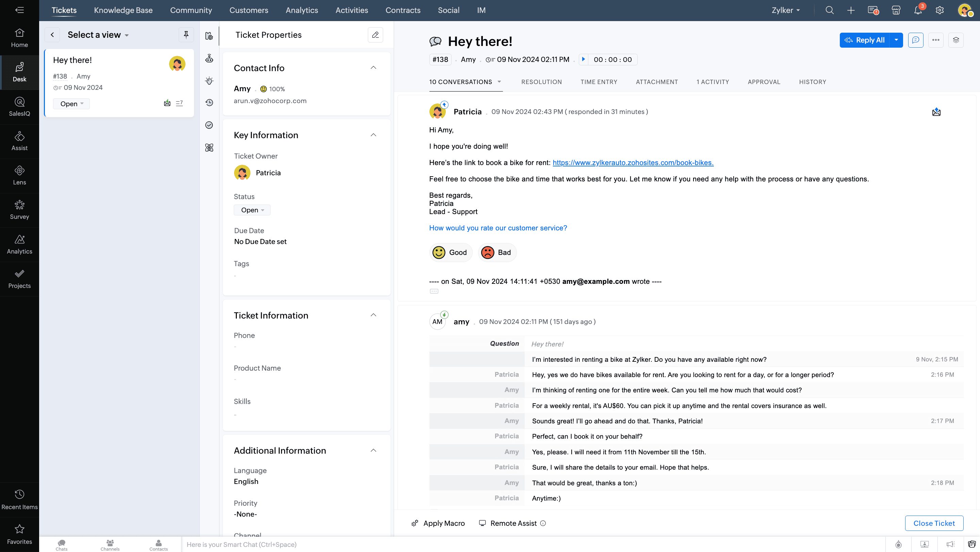Click the Close Ticket button
The height and width of the screenshot is (552, 980).
934,523
